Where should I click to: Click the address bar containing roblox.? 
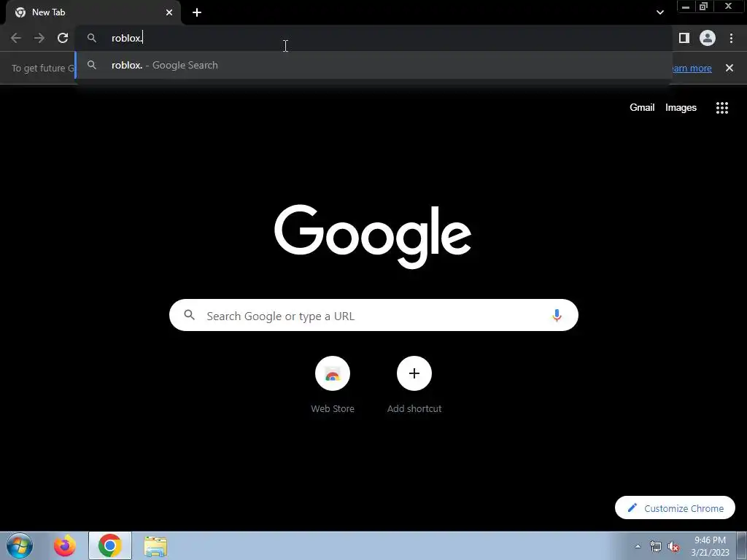(373, 38)
